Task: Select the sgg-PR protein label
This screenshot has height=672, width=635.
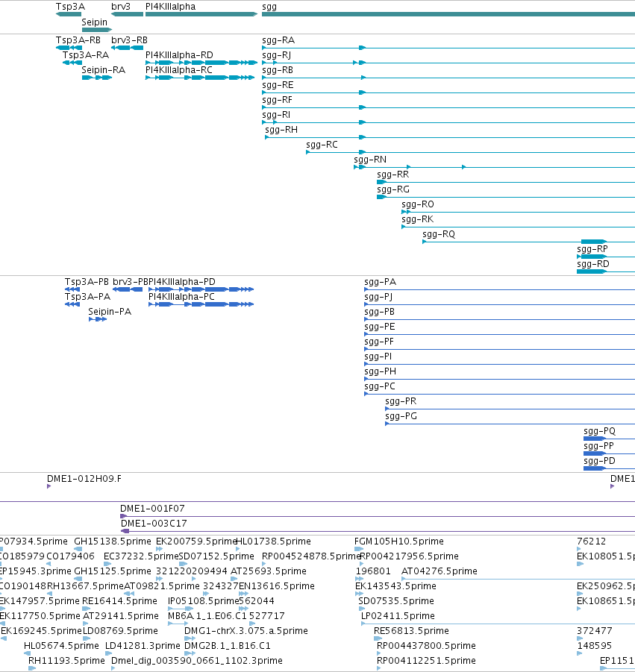Action: (401, 401)
